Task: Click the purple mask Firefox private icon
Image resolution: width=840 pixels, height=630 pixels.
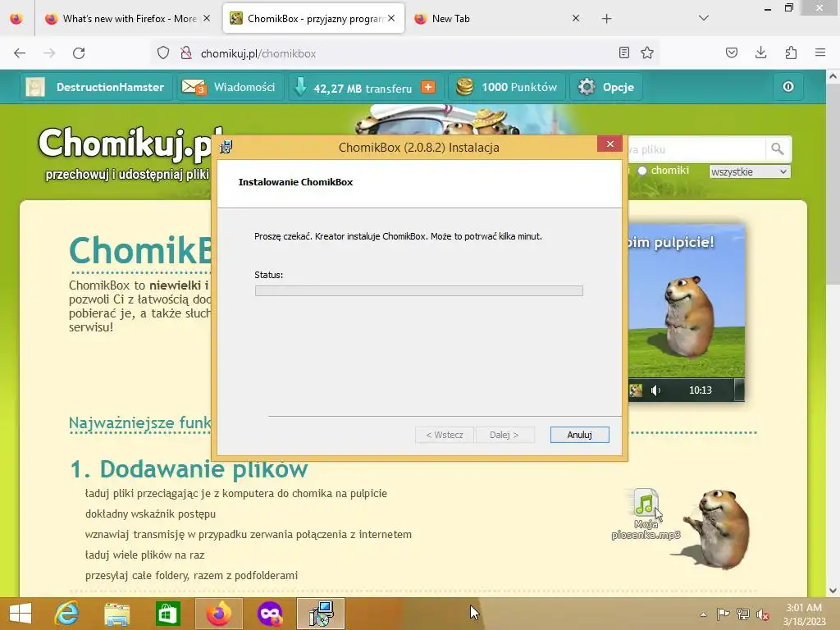Action: [x=269, y=614]
